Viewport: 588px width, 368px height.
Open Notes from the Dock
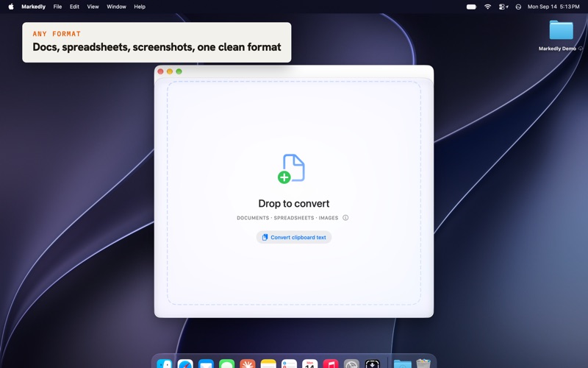click(268, 364)
